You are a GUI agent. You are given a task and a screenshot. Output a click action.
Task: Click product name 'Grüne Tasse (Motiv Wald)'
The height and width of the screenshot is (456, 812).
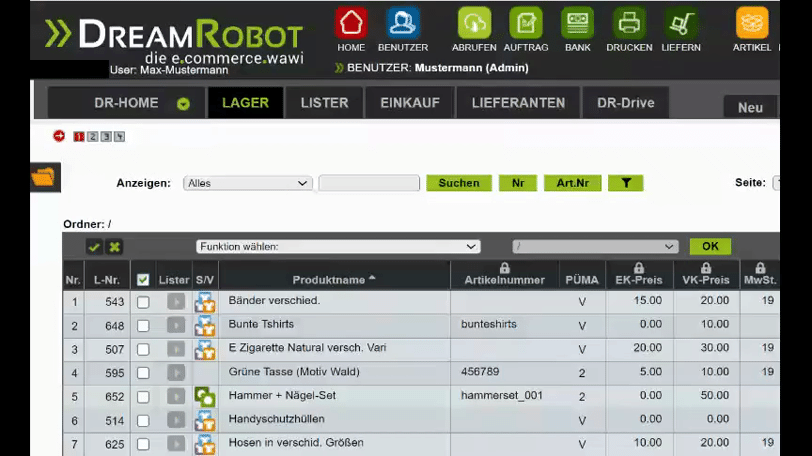coord(294,372)
